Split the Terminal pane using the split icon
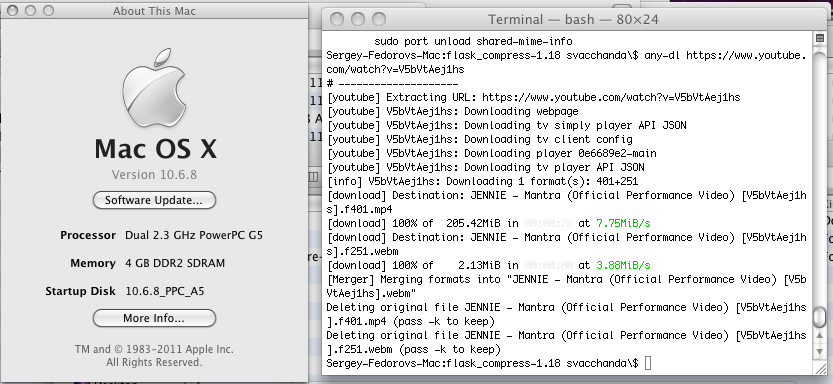This screenshot has width=833, height=384. pos(819,38)
